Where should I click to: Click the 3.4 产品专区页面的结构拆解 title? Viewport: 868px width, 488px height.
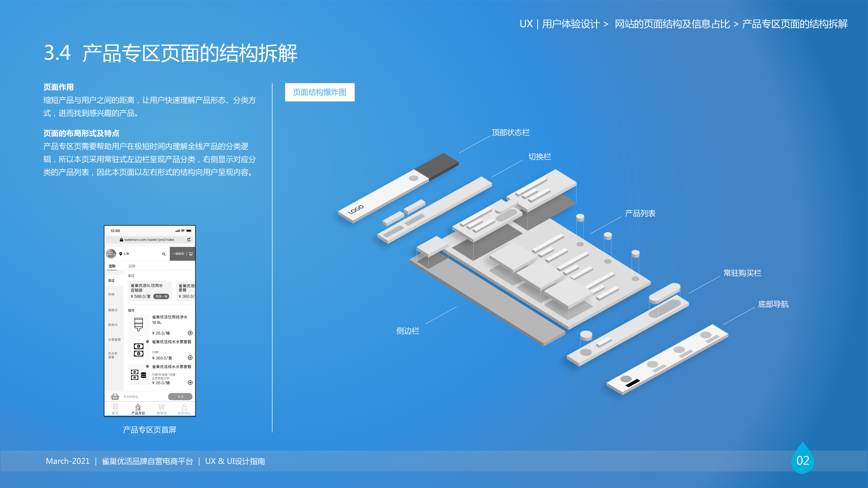coord(171,53)
